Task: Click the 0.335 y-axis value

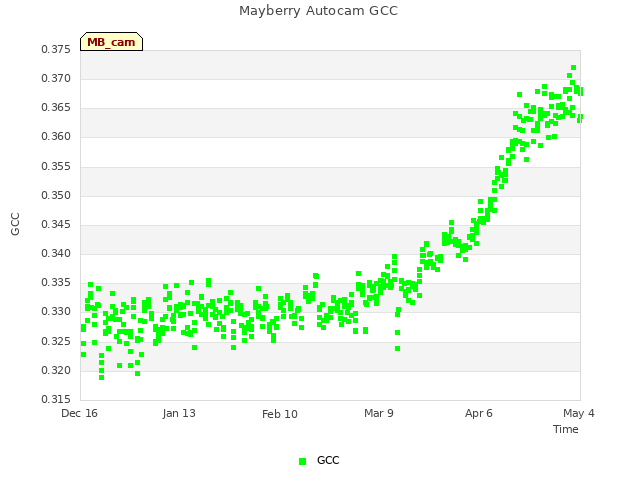Action: click(56, 282)
